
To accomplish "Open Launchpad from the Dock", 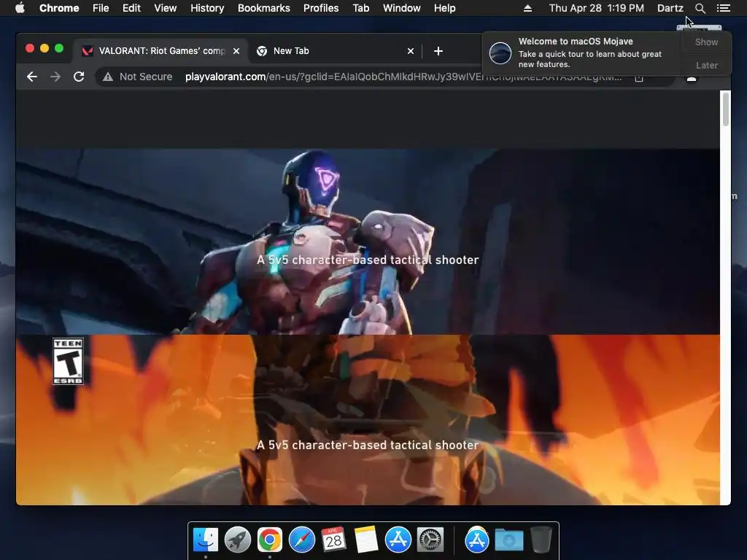I will 238,540.
